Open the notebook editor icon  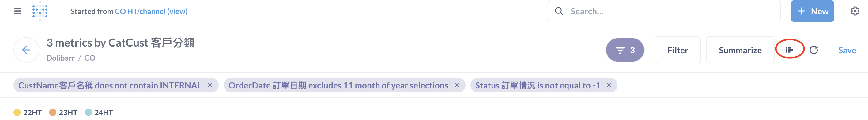click(x=789, y=50)
